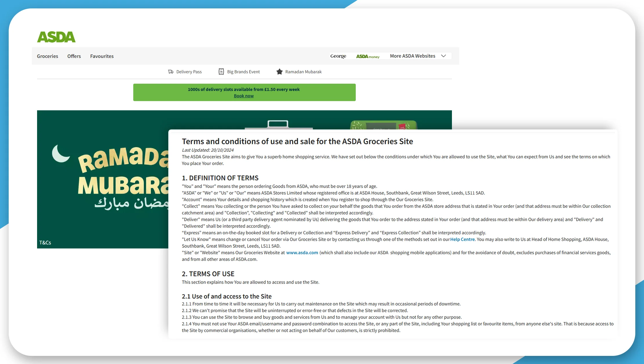Click the www.asda.com website link
The image size is (644, 364).
[x=302, y=253]
